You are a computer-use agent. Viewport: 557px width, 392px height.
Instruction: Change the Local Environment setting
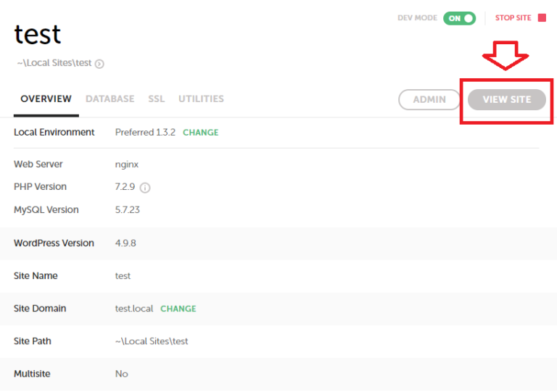pos(201,133)
